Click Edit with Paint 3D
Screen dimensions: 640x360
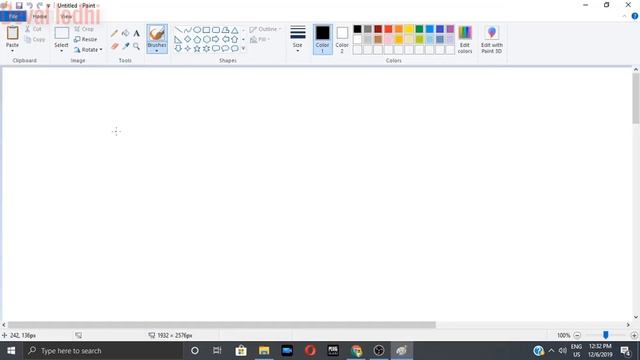(x=492, y=39)
